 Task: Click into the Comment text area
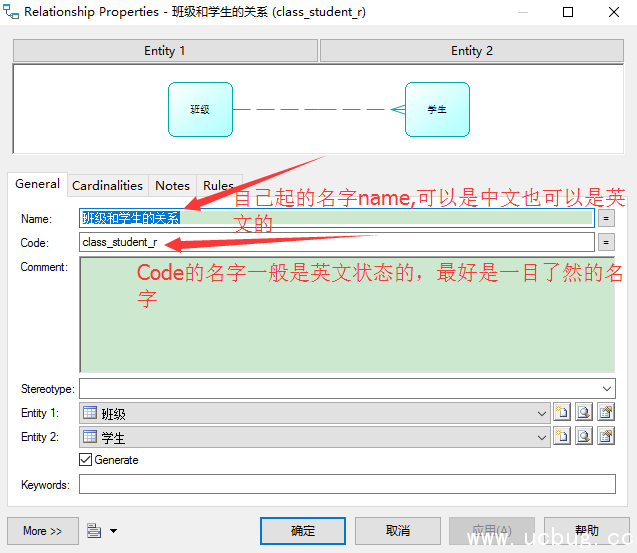(x=347, y=315)
